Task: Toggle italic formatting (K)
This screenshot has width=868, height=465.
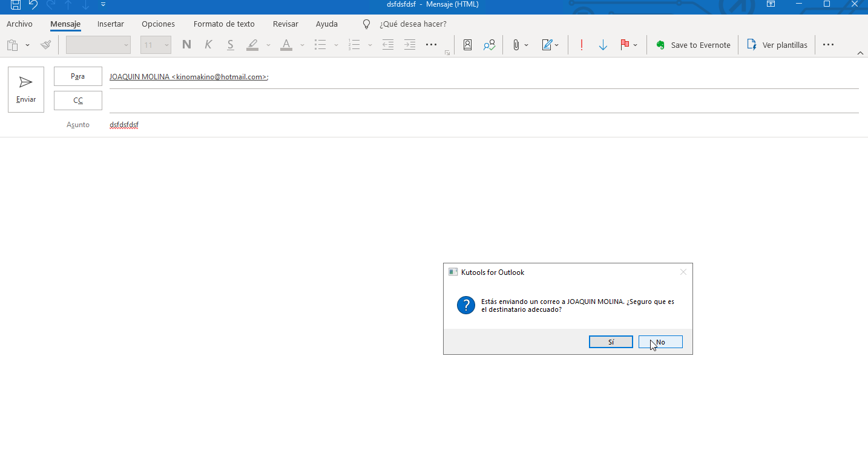Action: pos(208,45)
